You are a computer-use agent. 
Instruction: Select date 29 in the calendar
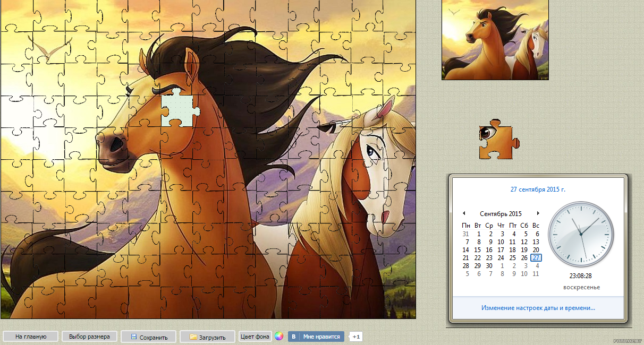pos(478,266)
